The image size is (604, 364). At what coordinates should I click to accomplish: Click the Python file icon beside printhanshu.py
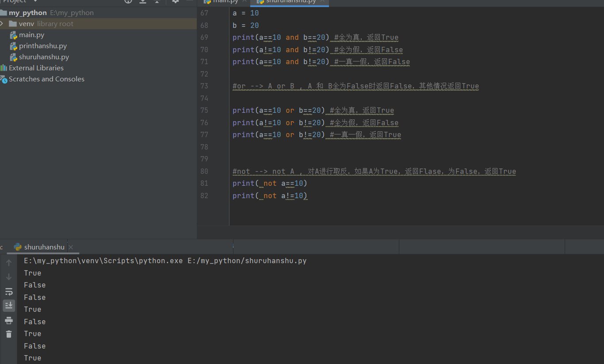[x=14, y=46]
